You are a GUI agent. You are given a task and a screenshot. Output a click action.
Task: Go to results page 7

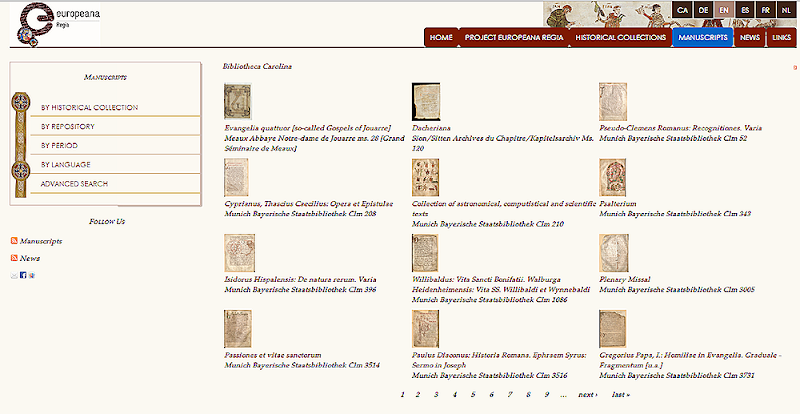510,395
